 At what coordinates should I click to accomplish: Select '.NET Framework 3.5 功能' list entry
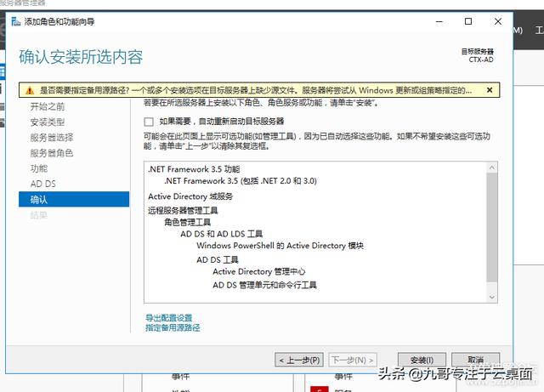(194, 169)
